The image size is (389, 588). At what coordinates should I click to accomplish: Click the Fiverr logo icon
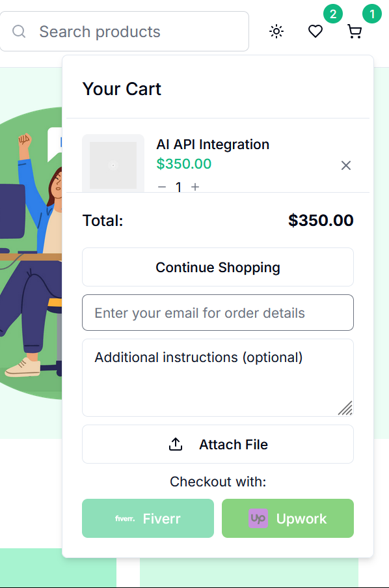tap(125, 518)
